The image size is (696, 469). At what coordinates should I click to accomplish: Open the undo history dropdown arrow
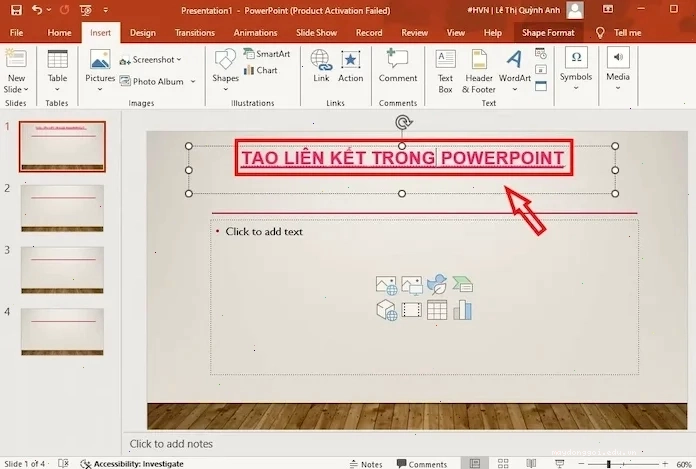pos(49,9)
